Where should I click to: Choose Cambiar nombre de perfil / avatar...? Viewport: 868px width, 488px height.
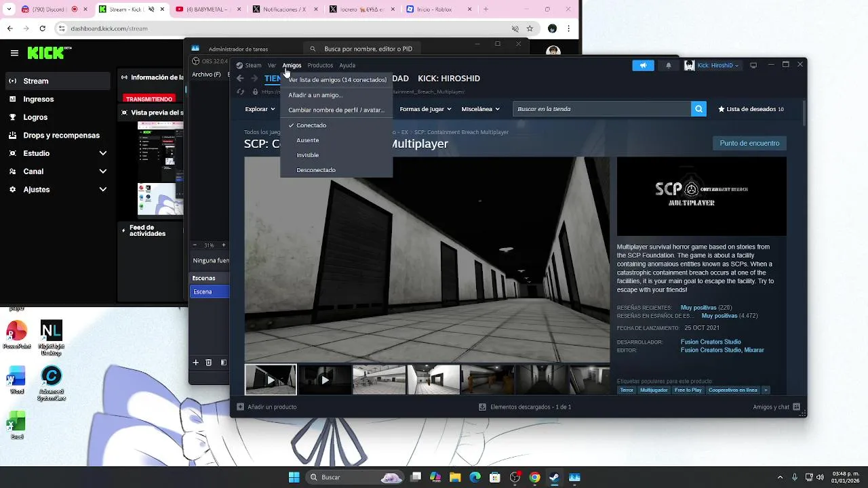point(336,110)
